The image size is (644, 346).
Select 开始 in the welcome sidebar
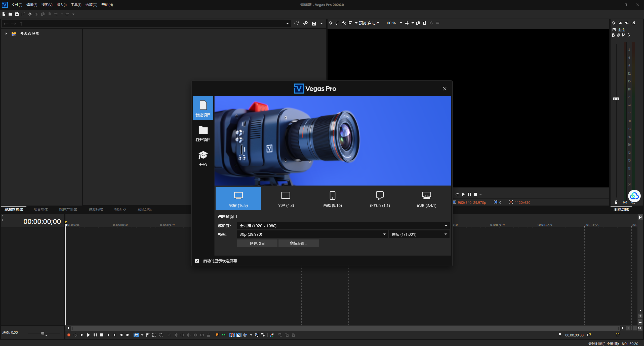(x=203, y=159)
